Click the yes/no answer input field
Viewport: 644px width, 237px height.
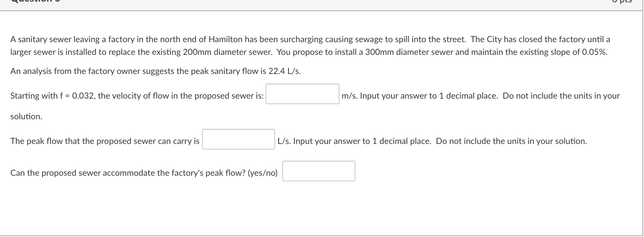(318, 171)
